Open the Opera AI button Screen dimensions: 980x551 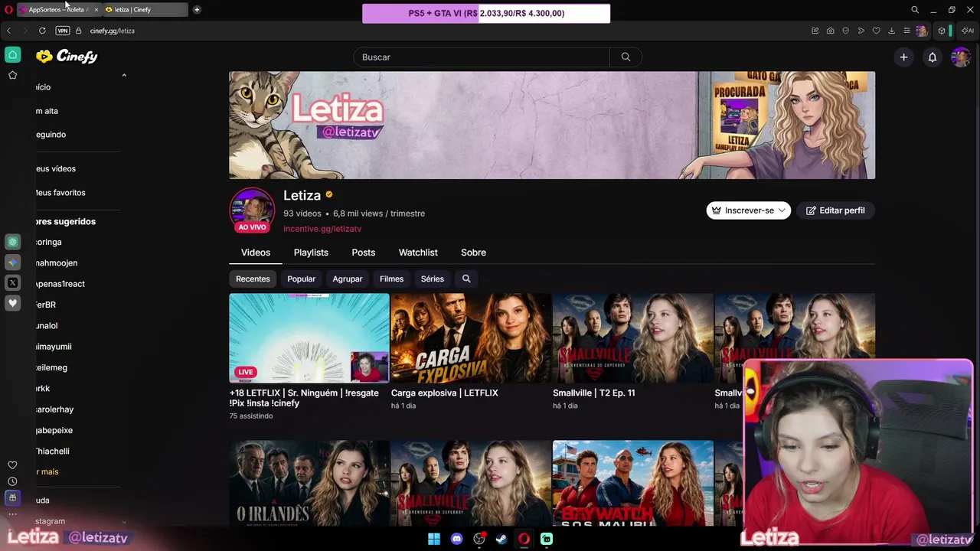[x=968, y=31]
